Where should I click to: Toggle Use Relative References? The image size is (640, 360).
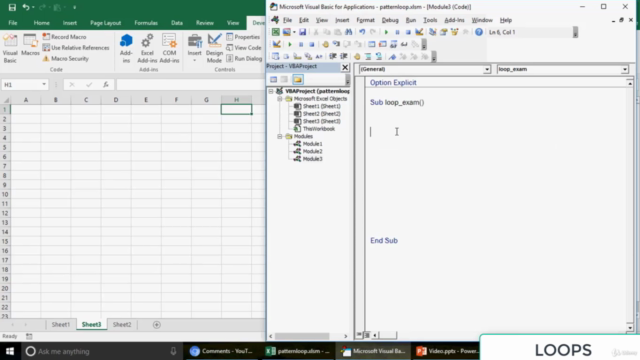76,48
